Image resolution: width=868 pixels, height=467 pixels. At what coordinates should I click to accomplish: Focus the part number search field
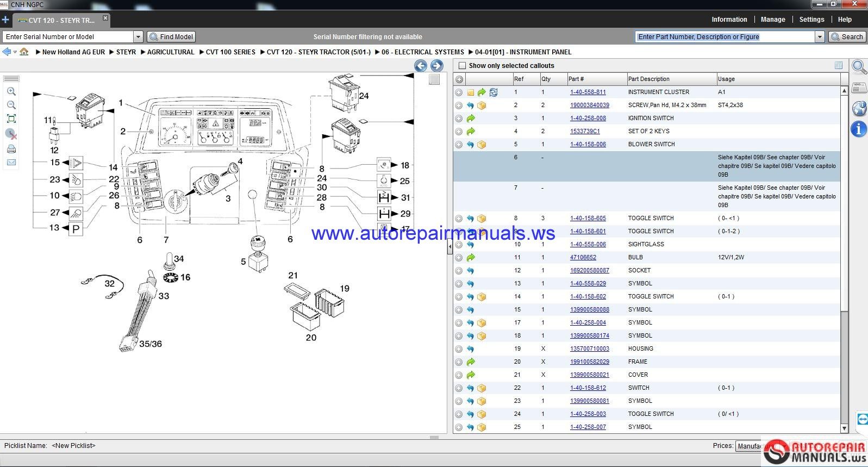click(725, 36)
